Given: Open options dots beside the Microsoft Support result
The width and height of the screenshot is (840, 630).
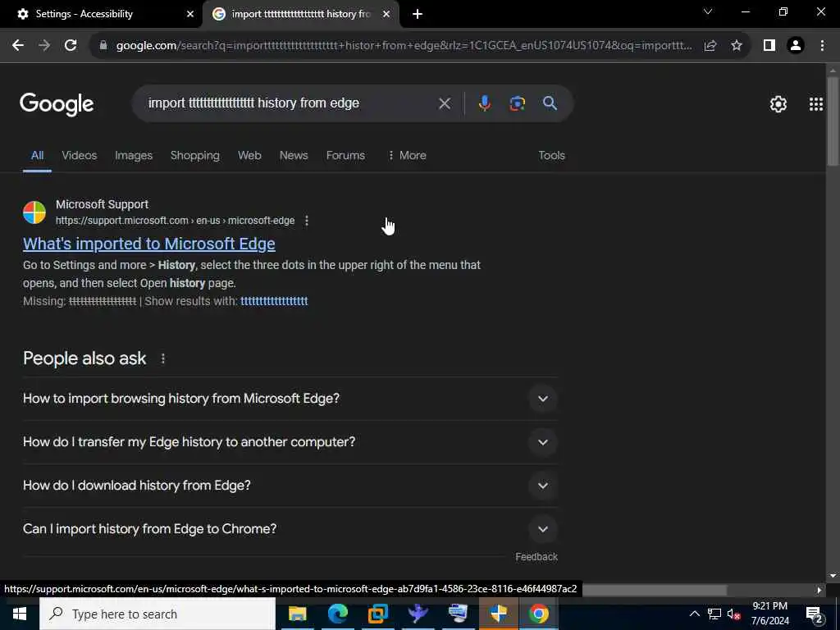Looking at the screenshot, I should tap(307, 221).
